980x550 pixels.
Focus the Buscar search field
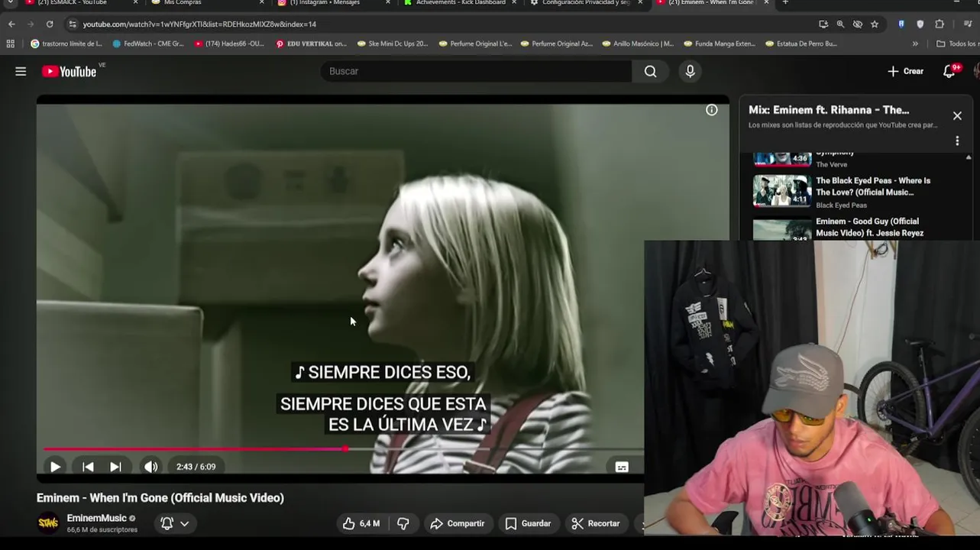[x=476, y=71]
